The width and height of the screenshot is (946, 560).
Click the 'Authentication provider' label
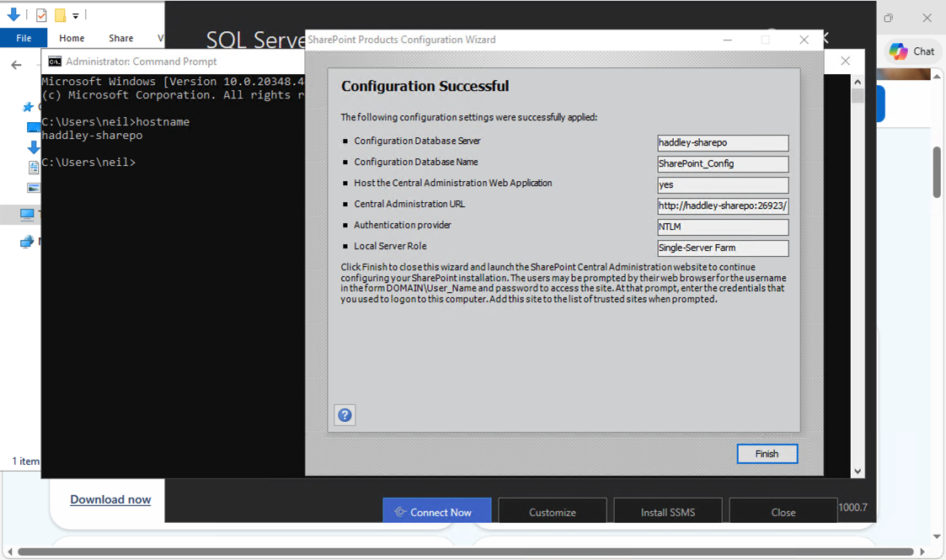click(x=403, y=225)
